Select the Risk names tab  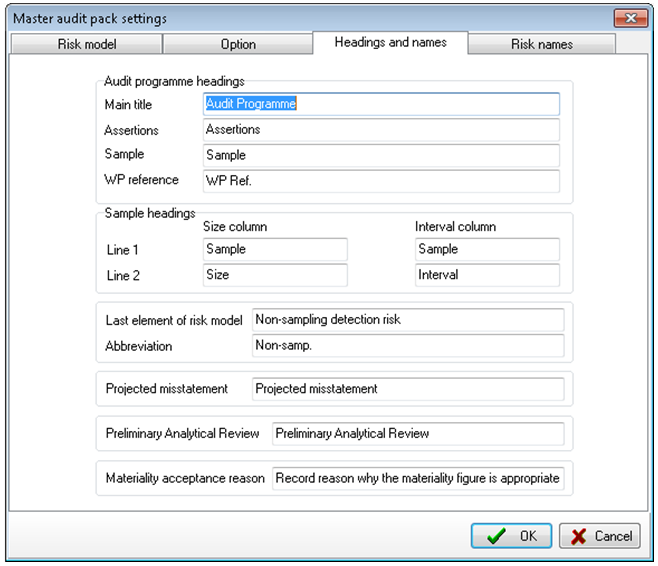pos(542,44)
